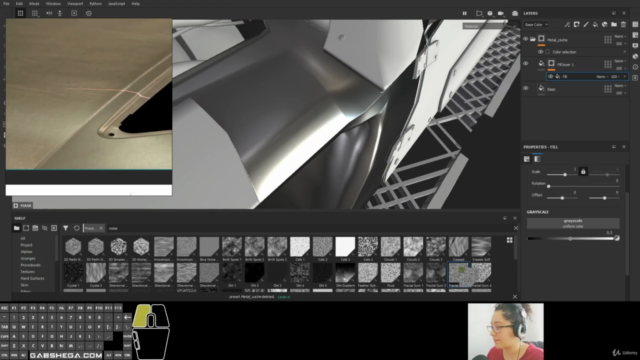640x360 pixels.
Task: Remove the Color selection effect
Action: pos(624,52)
